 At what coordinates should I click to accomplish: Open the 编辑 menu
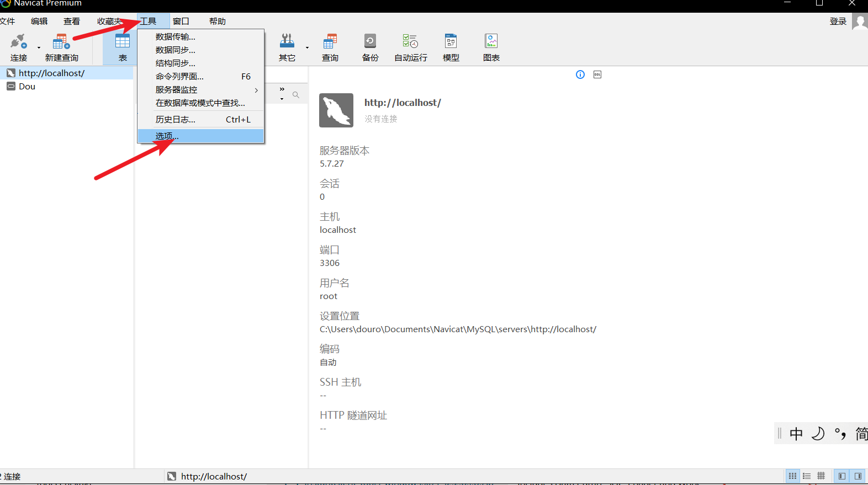click(x=39, y=22)
